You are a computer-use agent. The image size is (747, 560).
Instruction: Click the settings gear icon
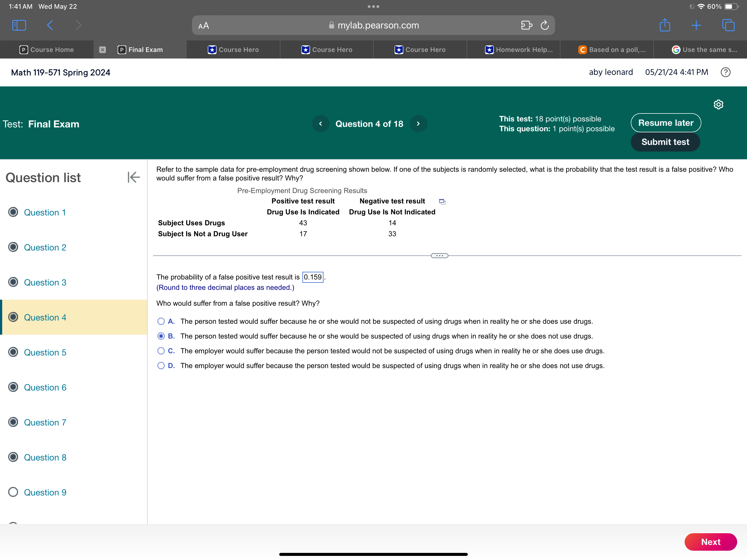(719, 104)
